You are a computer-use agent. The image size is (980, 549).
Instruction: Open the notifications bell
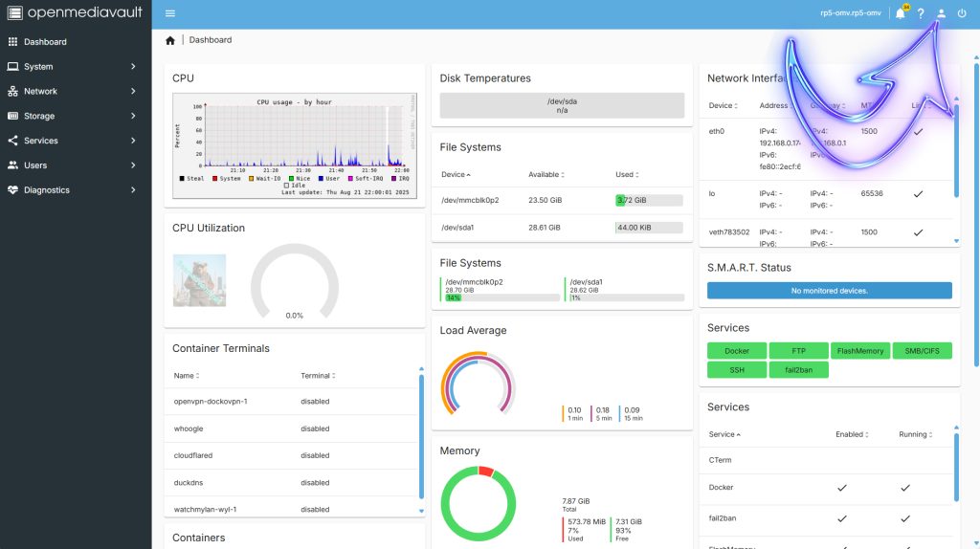tap(900, 13)
